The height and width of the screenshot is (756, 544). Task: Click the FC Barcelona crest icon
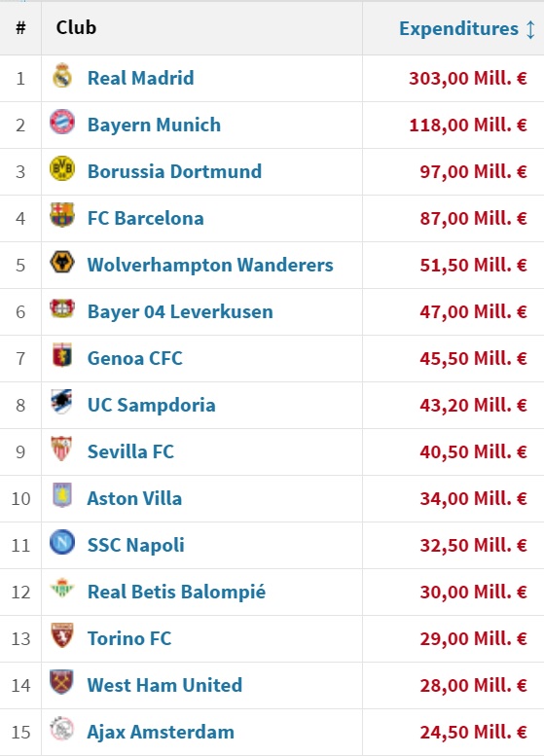[62, 215]
